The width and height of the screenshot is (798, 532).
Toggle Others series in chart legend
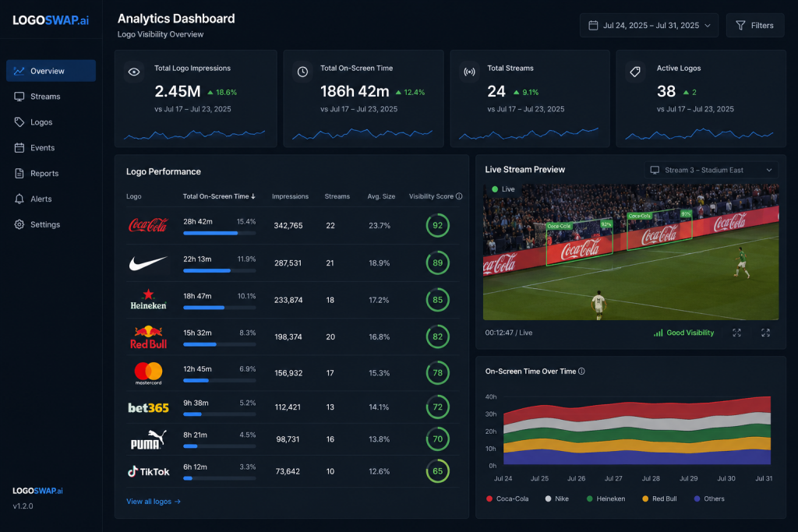(x=709, y=499)
